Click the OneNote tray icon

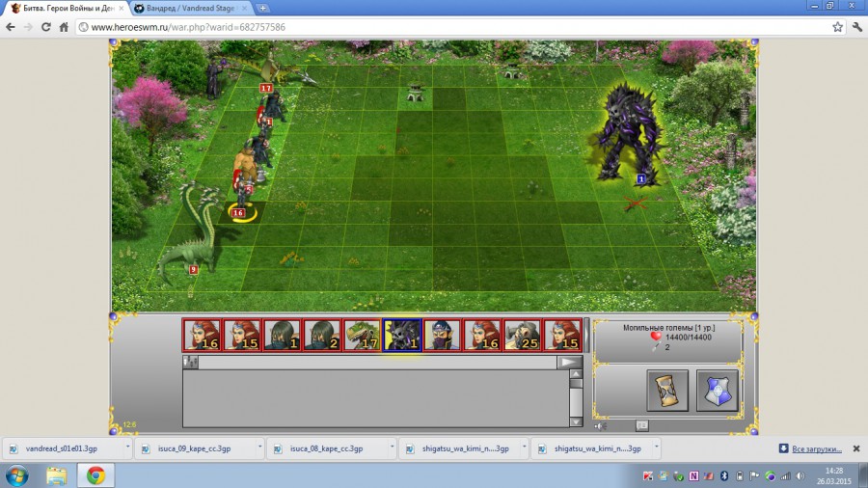click(x=693, y=475)
